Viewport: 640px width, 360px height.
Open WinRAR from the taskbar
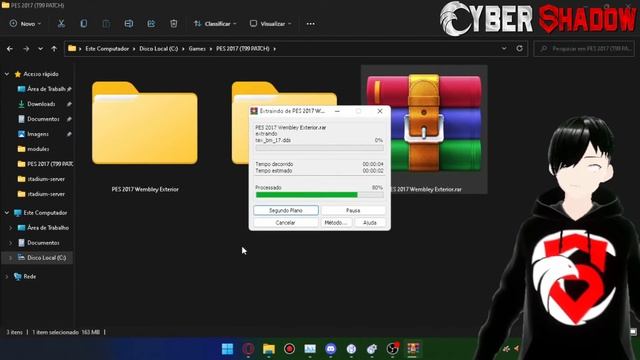[x=413, y=349]
